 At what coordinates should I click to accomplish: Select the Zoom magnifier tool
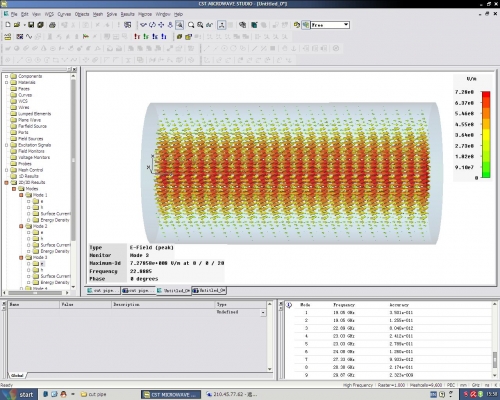click(191, 25)
